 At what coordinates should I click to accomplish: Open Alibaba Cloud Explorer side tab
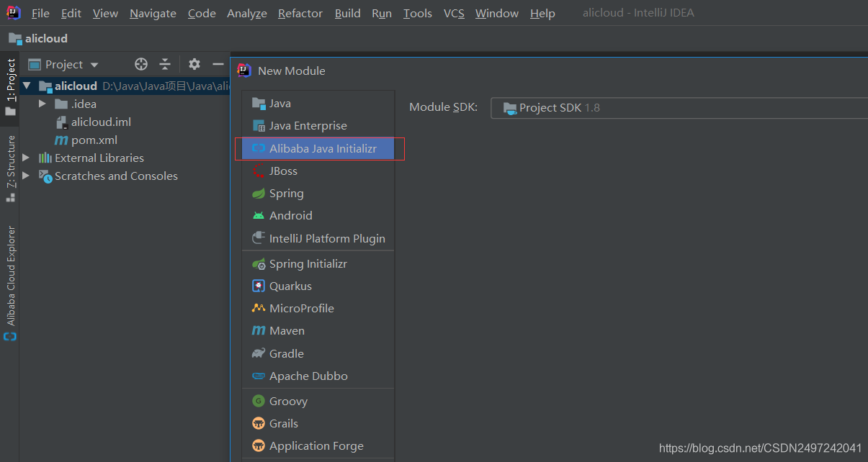[10, 283]
